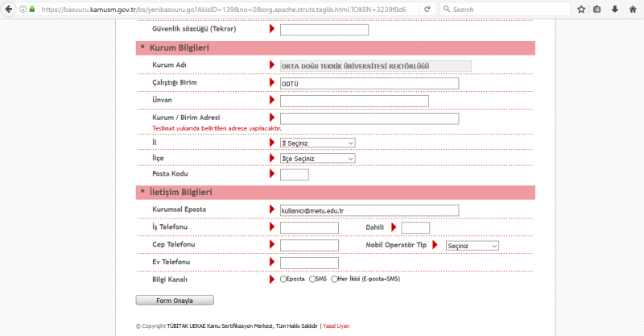Viewport: 644px width, 336px height.
Task: Select the SMS radio button
Action: coord(312,280)
